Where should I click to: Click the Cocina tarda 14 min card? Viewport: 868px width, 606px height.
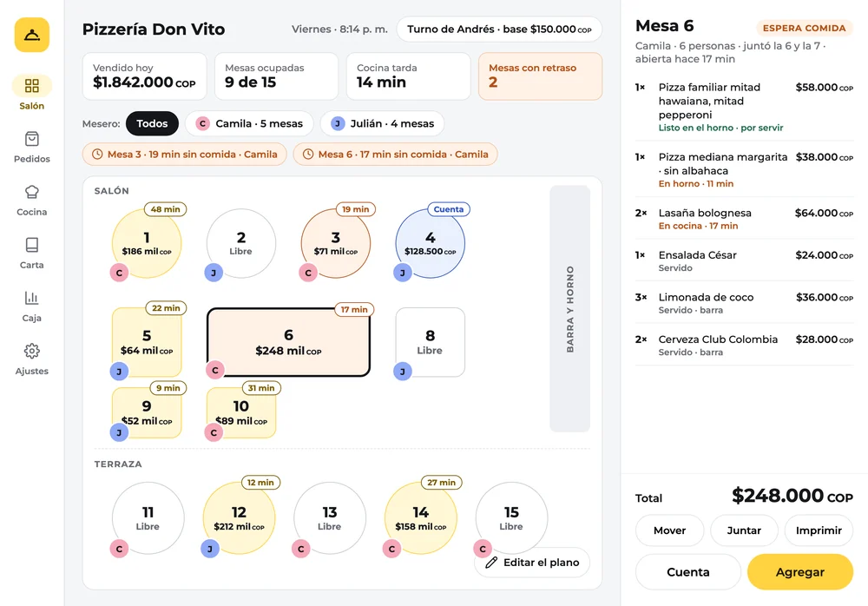(x=409, y=76)
